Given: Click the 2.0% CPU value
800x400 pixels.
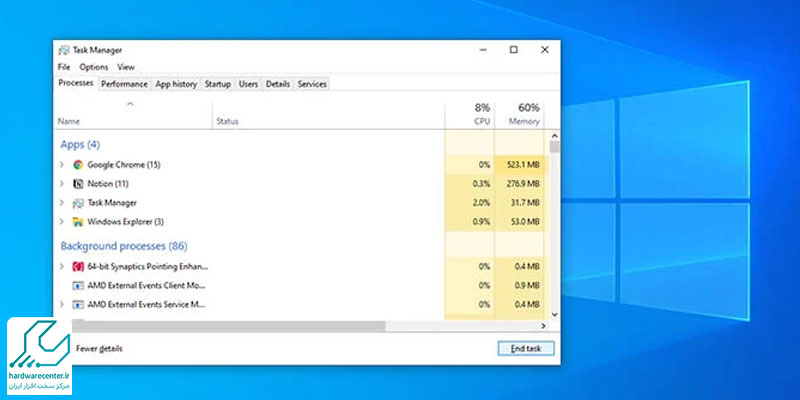Looking at the screenshot, I should pos(481,203).
